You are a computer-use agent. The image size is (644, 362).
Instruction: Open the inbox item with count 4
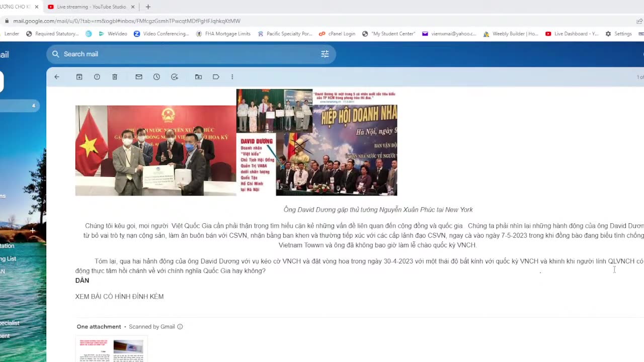point(19,106)
